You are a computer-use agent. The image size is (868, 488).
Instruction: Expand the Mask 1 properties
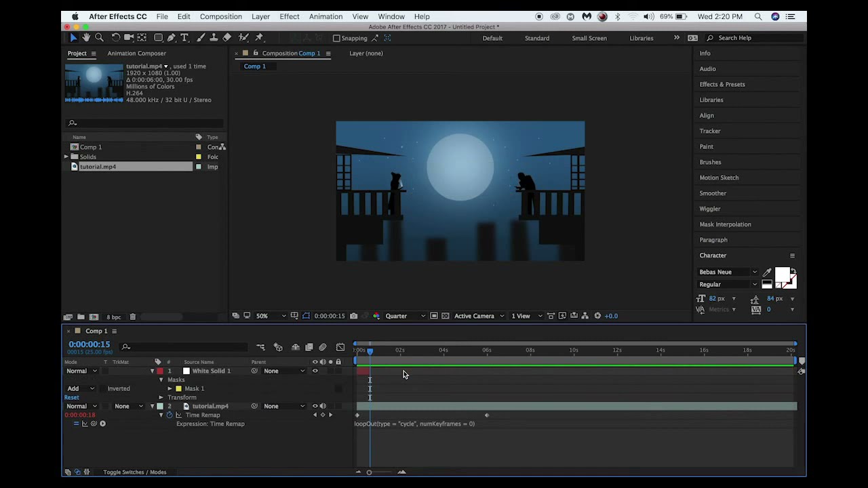[170, 388]
